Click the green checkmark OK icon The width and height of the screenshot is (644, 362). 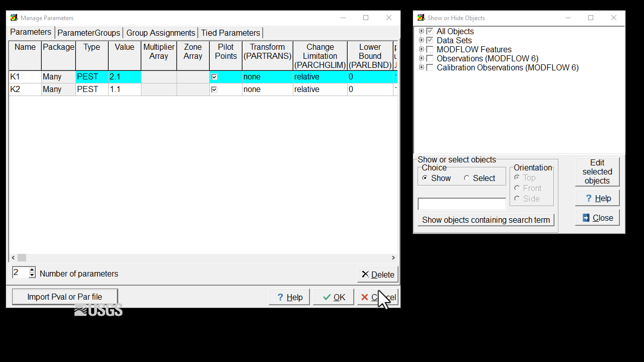pyautogui.click(x=326, y=297)
